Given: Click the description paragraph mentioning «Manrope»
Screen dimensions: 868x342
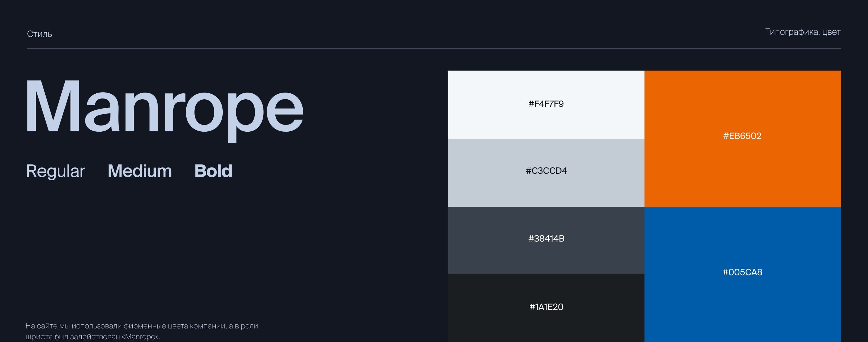Looking at the screenshot, I should 142,331.
